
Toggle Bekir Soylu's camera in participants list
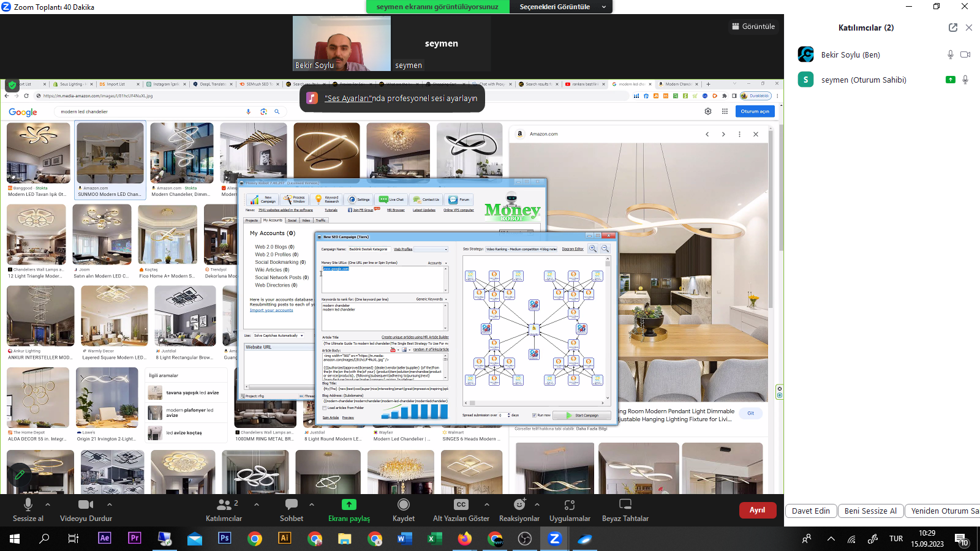(965, 54)
